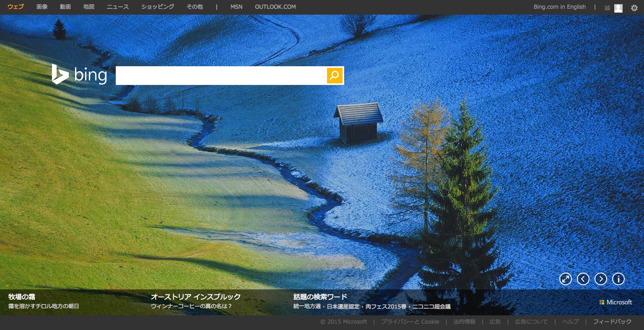The image size is (644, 330).
Task: Open the image info icon
Action: pyautogui.click(x=618, y=279)
